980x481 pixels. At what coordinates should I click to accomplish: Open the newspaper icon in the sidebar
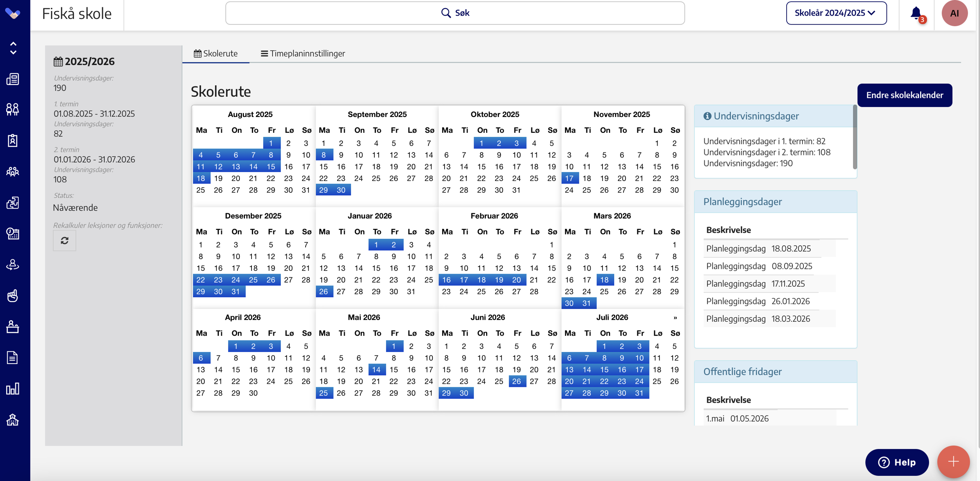tap(13, 79)
